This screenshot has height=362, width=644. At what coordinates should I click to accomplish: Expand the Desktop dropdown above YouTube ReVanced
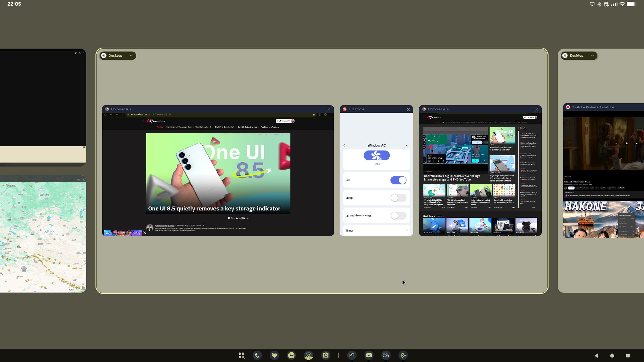(579, 56)
